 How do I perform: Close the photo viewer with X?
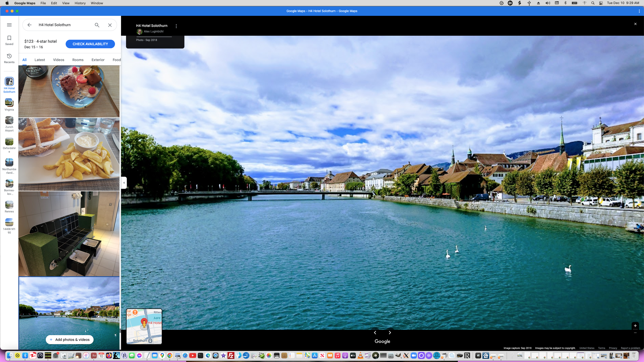click(x=635, y=24)
